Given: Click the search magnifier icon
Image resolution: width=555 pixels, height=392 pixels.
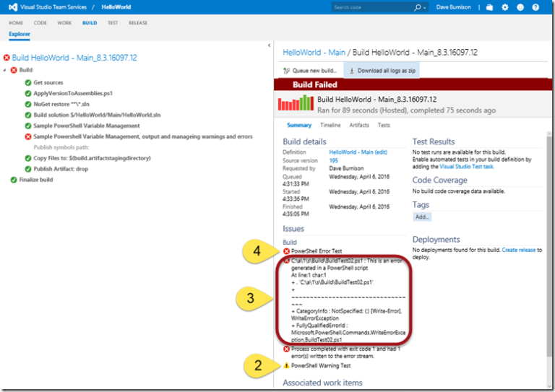Looking at the screenshot, I should pyautogui.click(x=417, y=7).
